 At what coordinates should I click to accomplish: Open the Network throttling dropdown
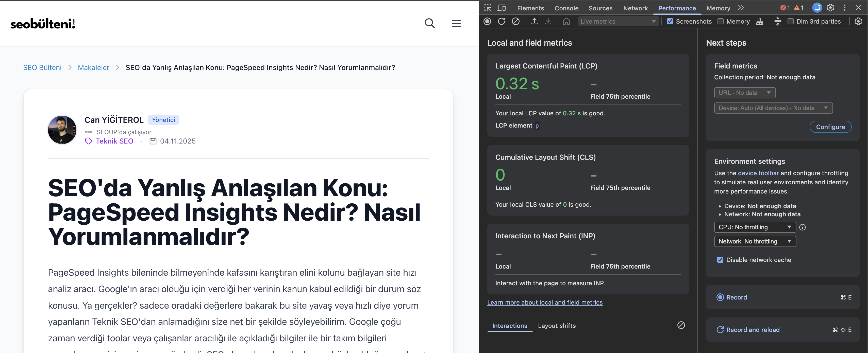[755, 241]
